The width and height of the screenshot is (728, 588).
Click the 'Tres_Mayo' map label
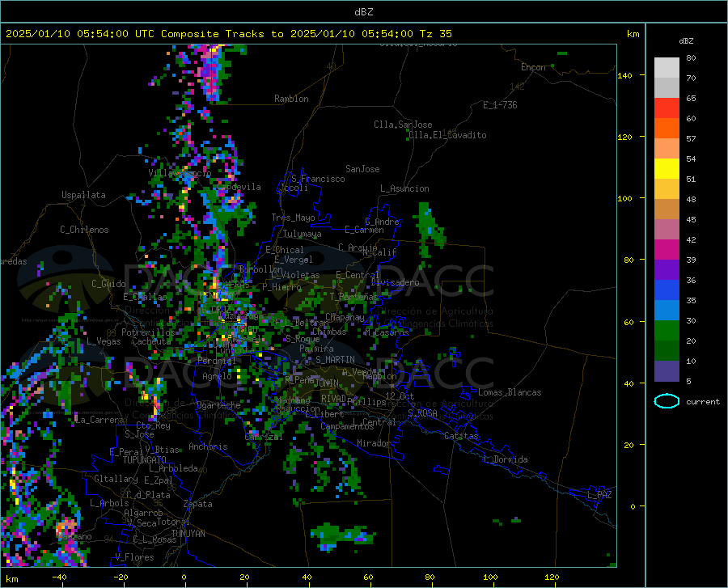point(293,218)
